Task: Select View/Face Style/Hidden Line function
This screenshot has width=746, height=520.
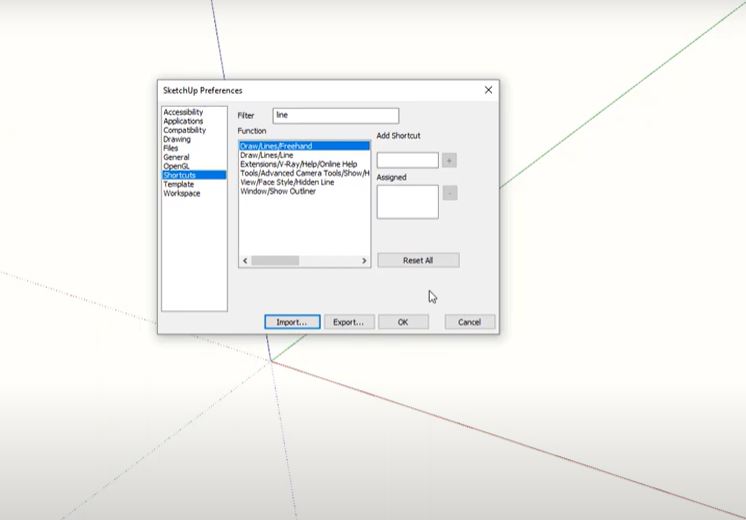Action: 304,182
